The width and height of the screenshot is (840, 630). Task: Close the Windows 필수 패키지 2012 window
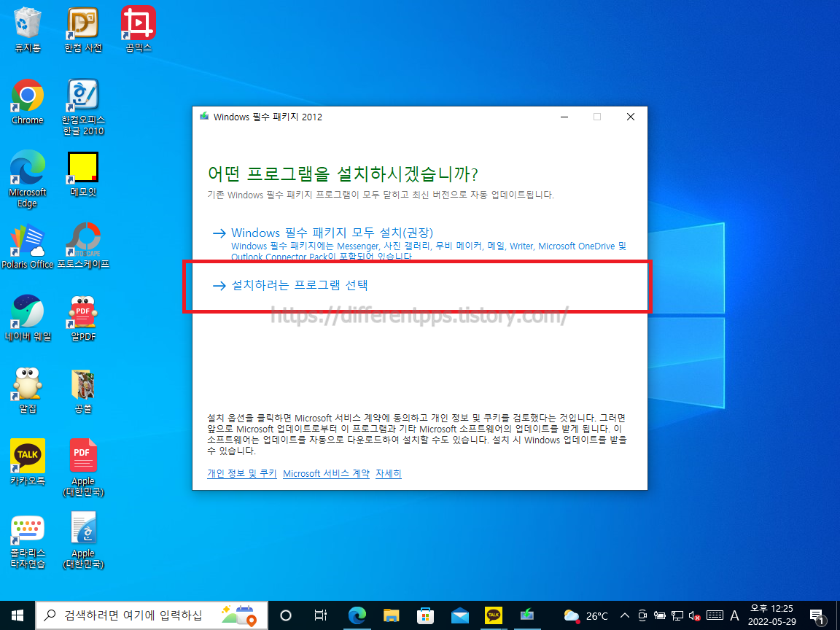point(631,117)
